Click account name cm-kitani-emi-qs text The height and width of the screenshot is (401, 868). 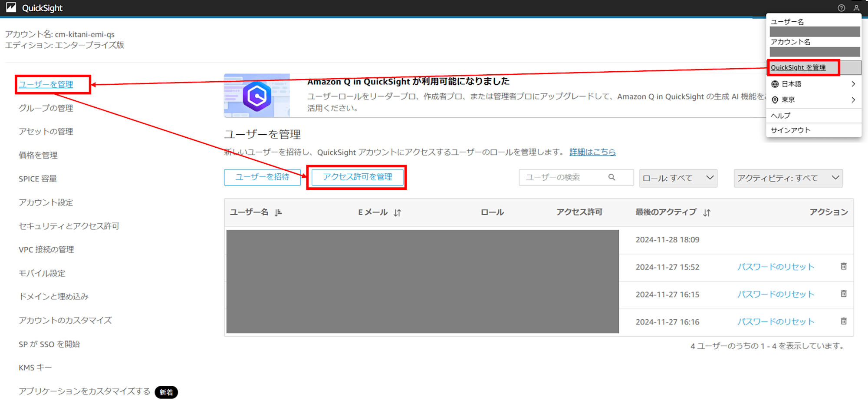tap(85, 34)
